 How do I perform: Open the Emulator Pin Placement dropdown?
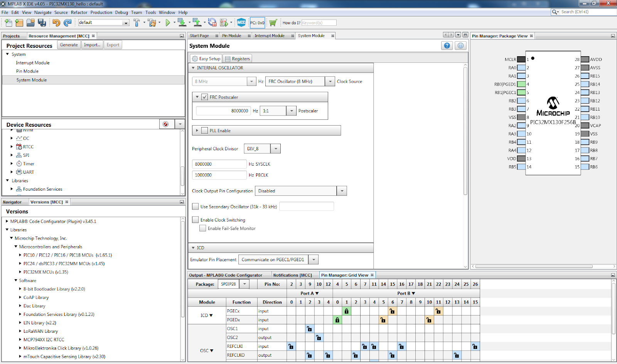coord(314,260)
